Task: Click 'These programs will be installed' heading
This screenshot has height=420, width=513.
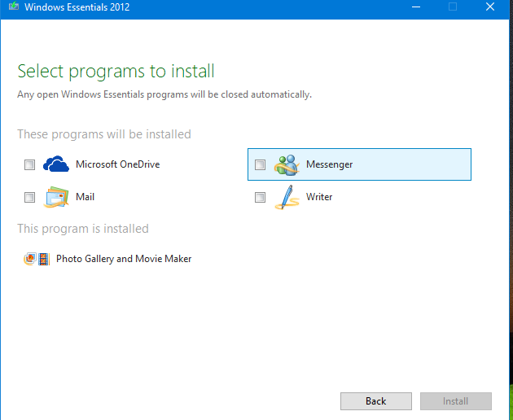Action: tap(104, 134)
